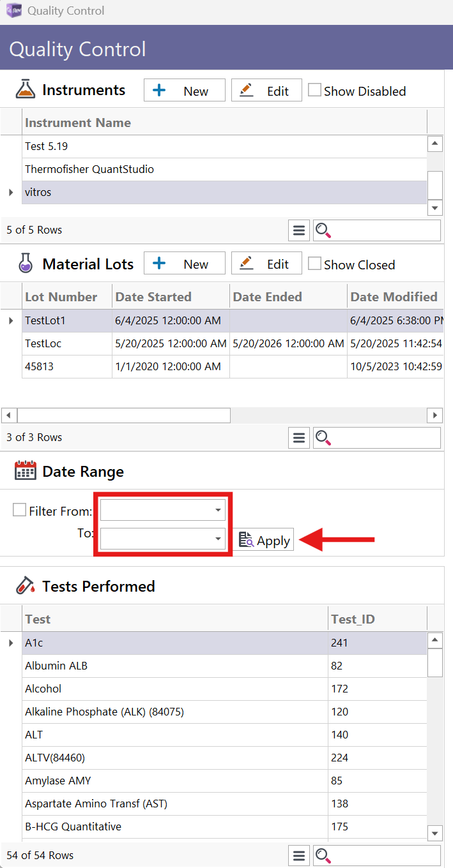Open the Filter From date dropdown

click(218, 511)
